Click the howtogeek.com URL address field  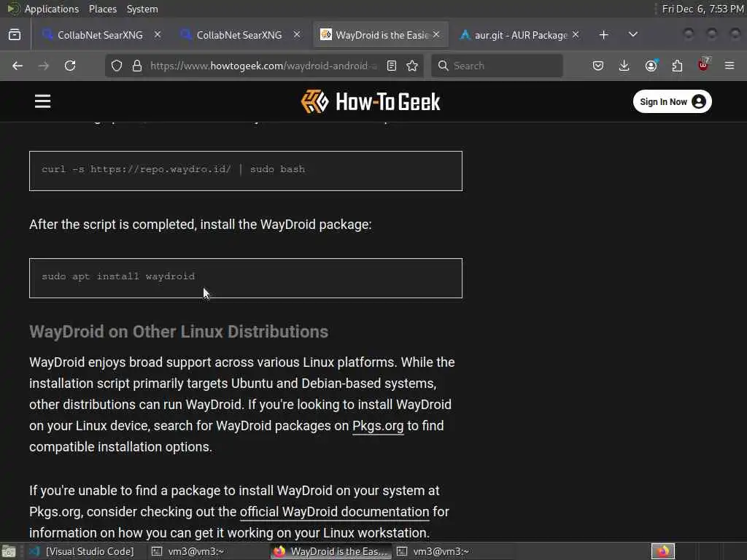263,66
